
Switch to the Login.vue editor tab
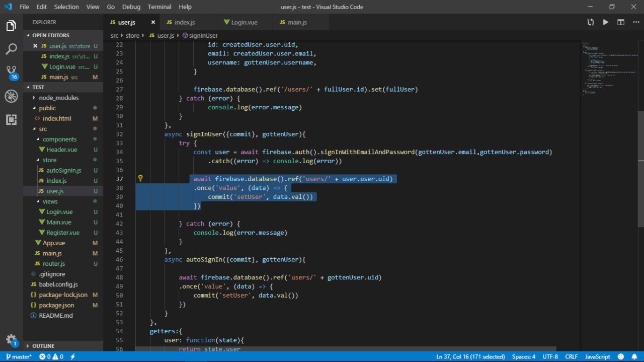point(245,22)
